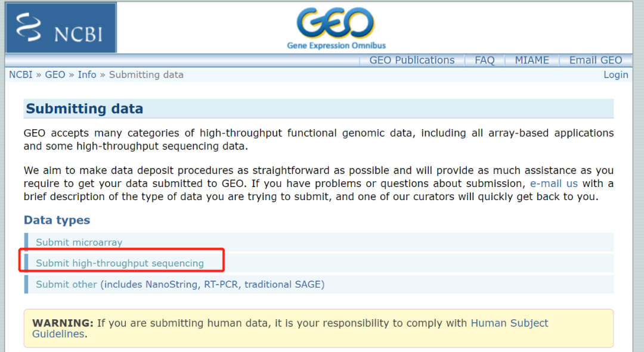This screenshot has width=644, height=352.
Task: Select Email GEO in the top bar
Action: (595, 60)
